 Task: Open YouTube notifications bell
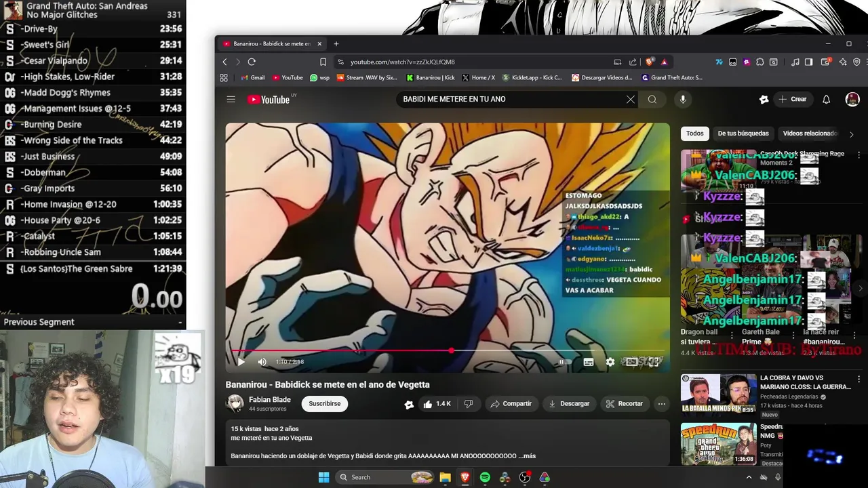(x=826, y=99)
